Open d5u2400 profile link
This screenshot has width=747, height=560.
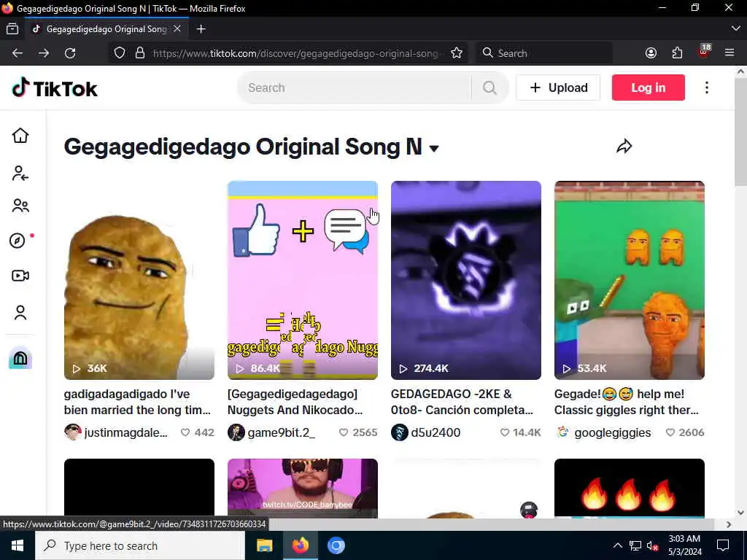click(426, 432)
